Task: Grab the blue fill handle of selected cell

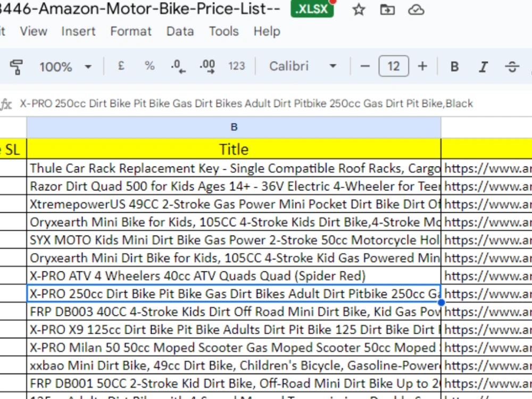Action: click(442, 302)
